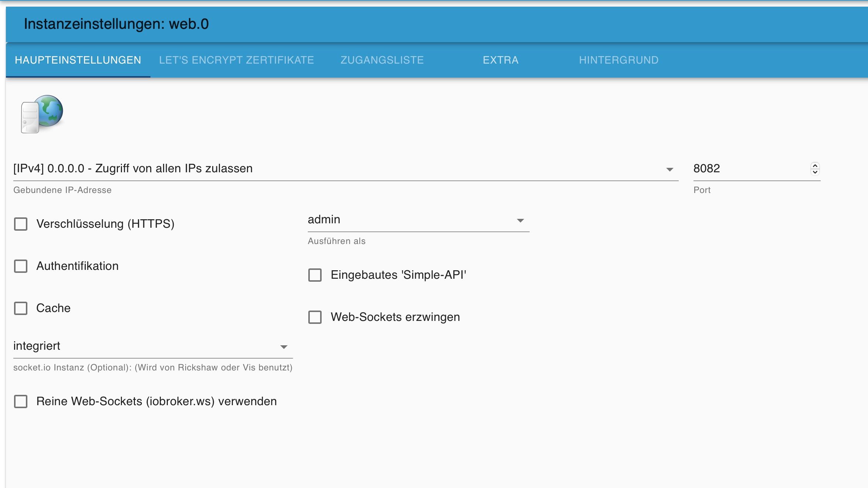Select the Haupteinstellungen tab
Viewport: 868px width, 488px height.
[78, 60]
